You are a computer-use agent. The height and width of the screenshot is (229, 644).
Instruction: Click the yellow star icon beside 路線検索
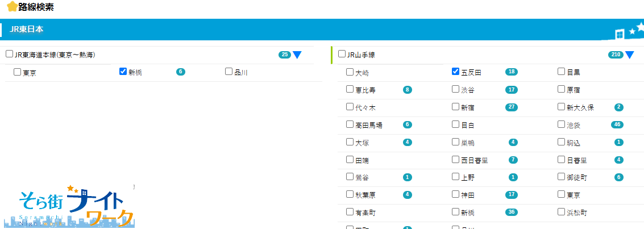(13, 7)
